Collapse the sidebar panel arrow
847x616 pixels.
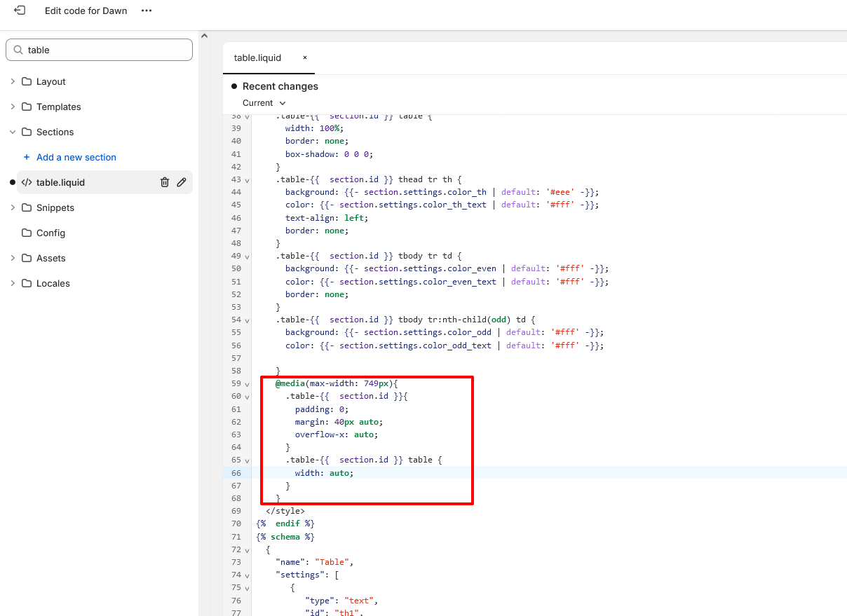(x=204, y=36)
